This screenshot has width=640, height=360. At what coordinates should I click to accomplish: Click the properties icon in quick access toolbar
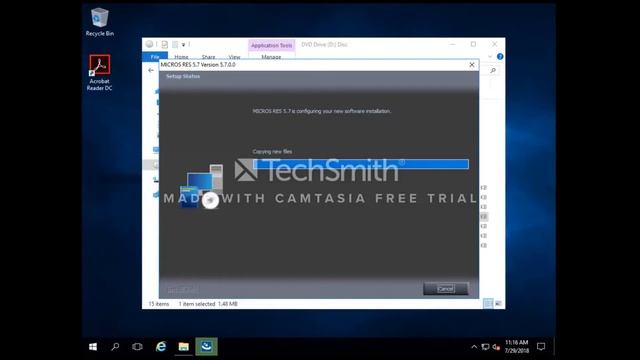(x=164, y=44)
